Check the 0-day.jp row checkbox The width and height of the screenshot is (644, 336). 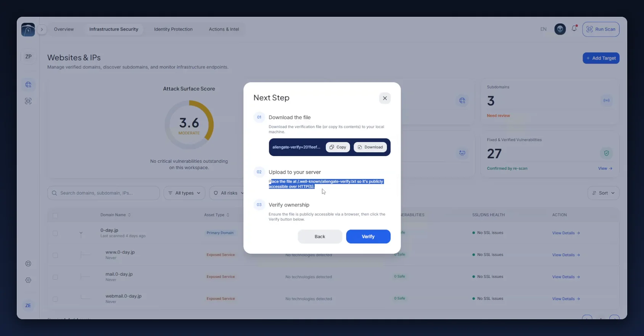pyautogui.click(x=55, y=233)
